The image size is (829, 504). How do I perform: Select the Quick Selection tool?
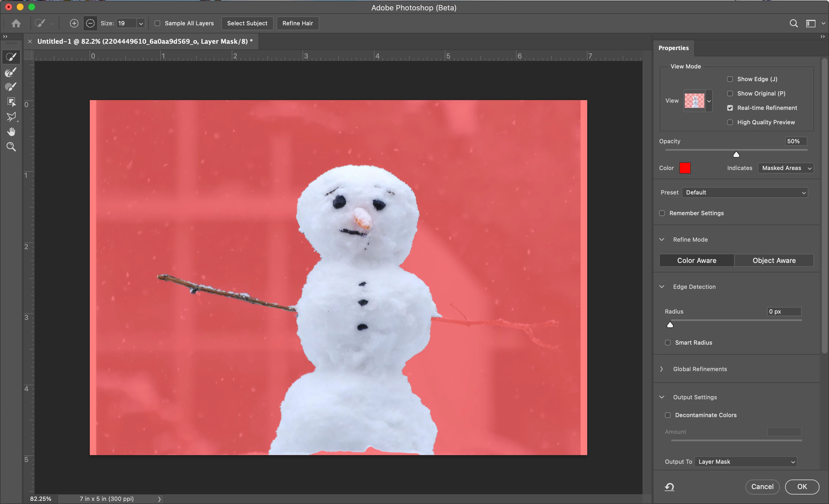point(11,57)
